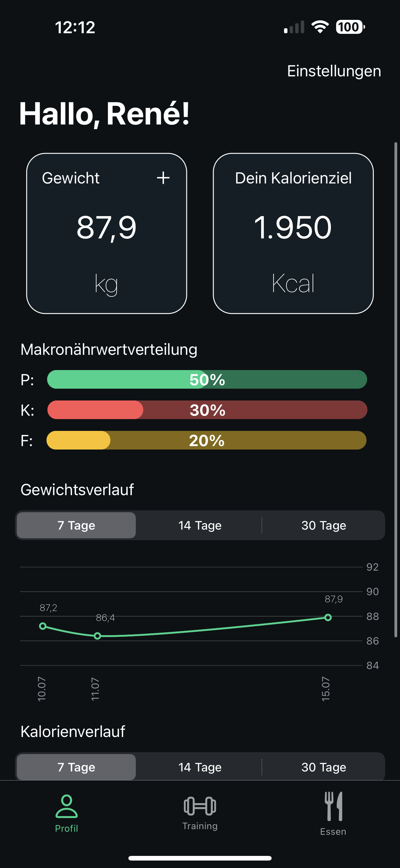Tap the cellular signal bars icon
This screenshot has height=868, width=400.
pyautogui.click(x=294, y=27)
